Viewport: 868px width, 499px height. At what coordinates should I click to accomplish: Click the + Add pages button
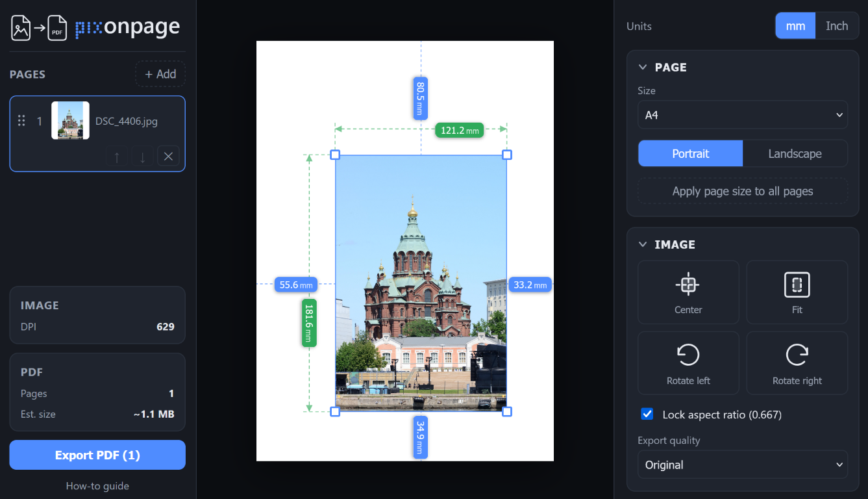160,74
